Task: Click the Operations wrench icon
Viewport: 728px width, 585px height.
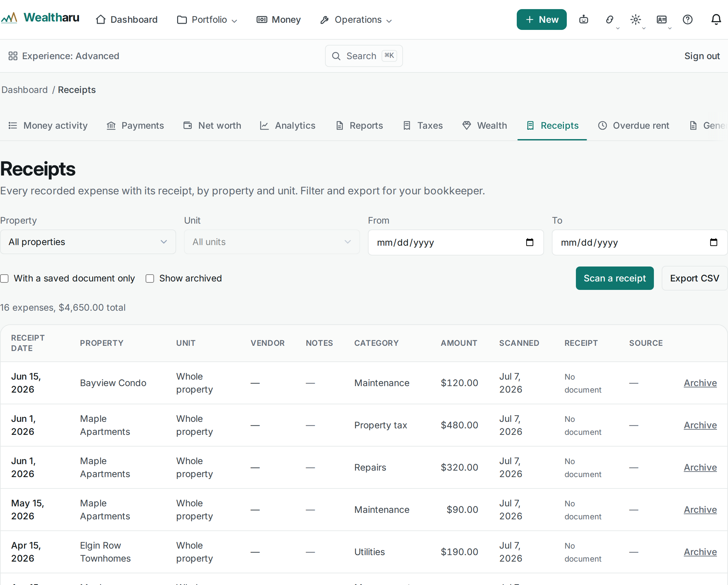Action: pyautogui.click(x=324, y=20)
